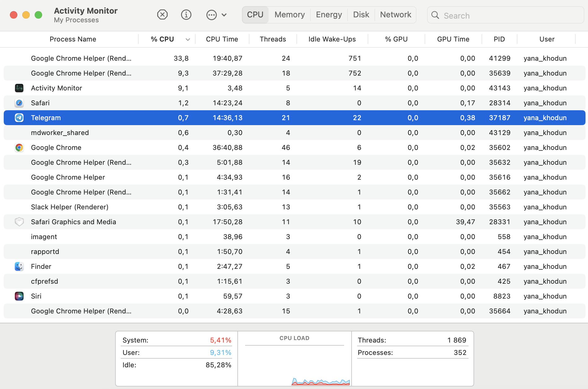Sort processes by the PID column header
The height and width of the screenshot is (389, 588).
(499, 39)
